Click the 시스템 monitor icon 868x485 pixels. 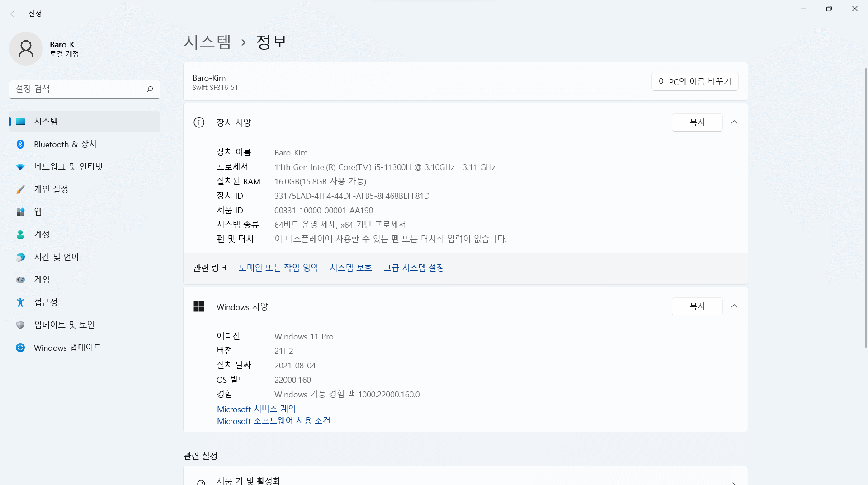pos(20,122)
